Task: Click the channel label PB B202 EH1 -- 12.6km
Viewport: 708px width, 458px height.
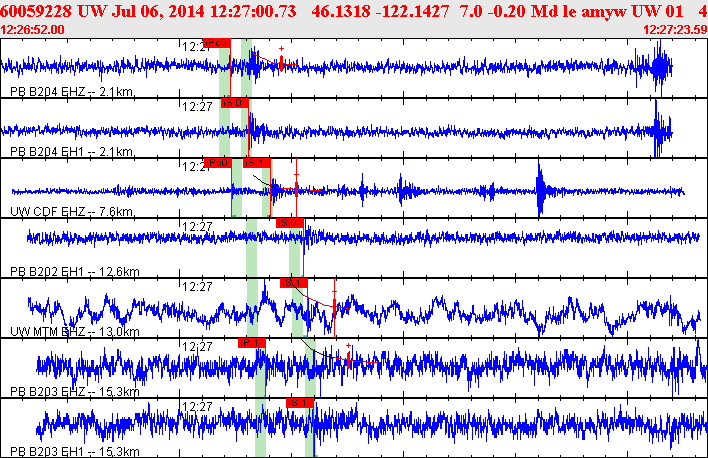Action: [x=75, y=272]
